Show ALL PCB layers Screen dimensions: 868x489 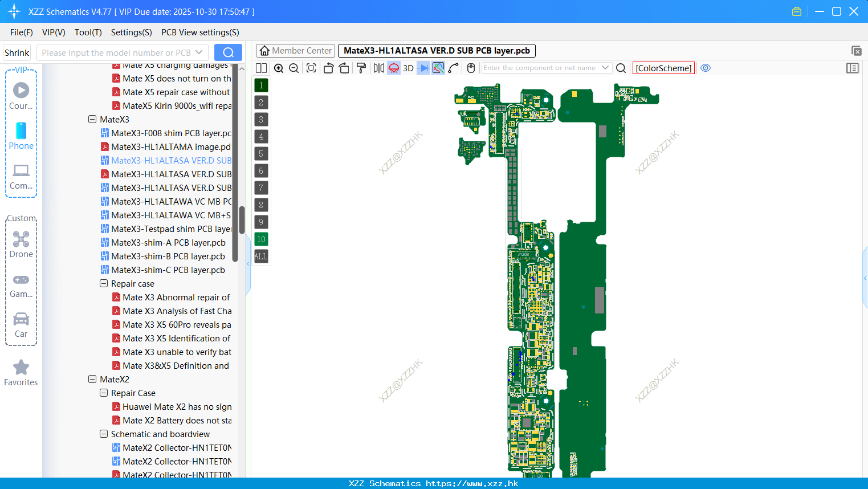pyautogui.click(x=261, y=256)
